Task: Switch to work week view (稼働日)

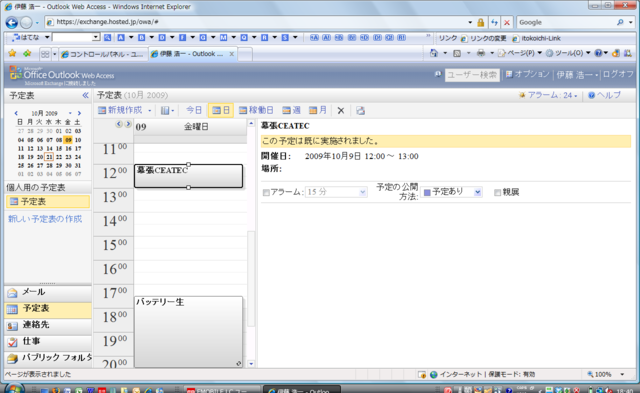Action: [x=256, y=110]
